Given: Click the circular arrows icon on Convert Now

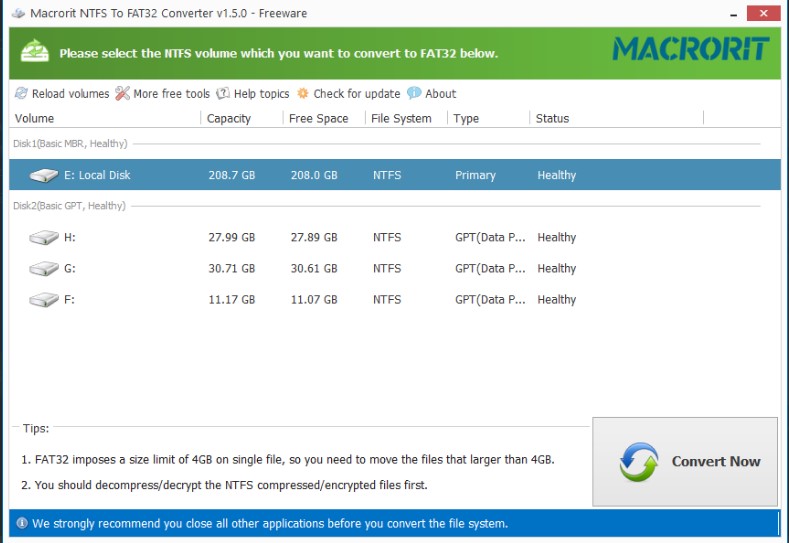Looking at the screenshot, I should 639,461.
